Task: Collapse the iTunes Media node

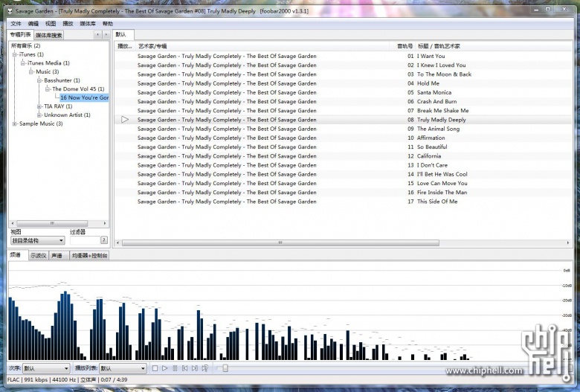Action: coord(23,63)
